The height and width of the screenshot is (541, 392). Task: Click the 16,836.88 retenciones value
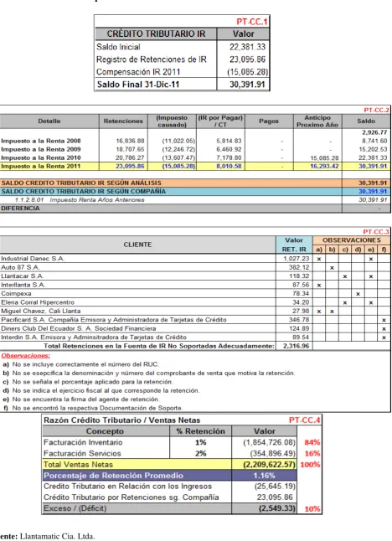pyautogui.click(x=130, y=141)
